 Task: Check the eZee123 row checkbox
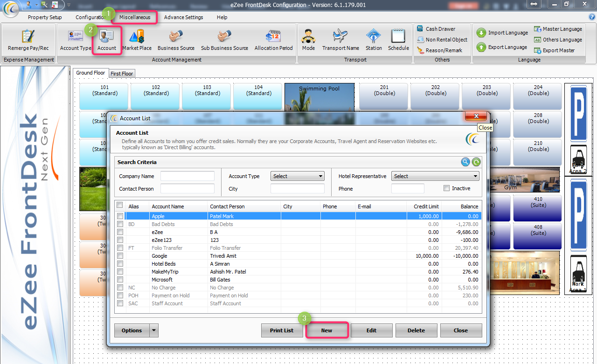pyautogui.click(x=120, y=240)
